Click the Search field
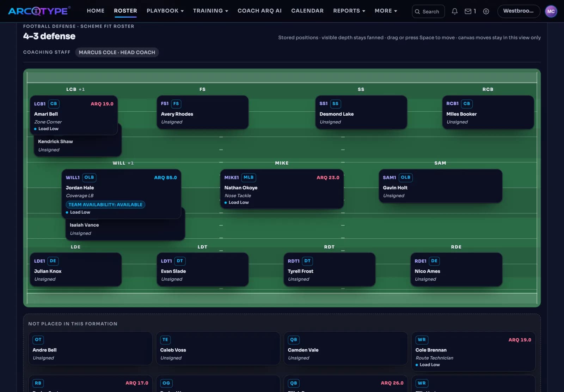This screenshot has height=392, width=564. [x=428, y=11]
